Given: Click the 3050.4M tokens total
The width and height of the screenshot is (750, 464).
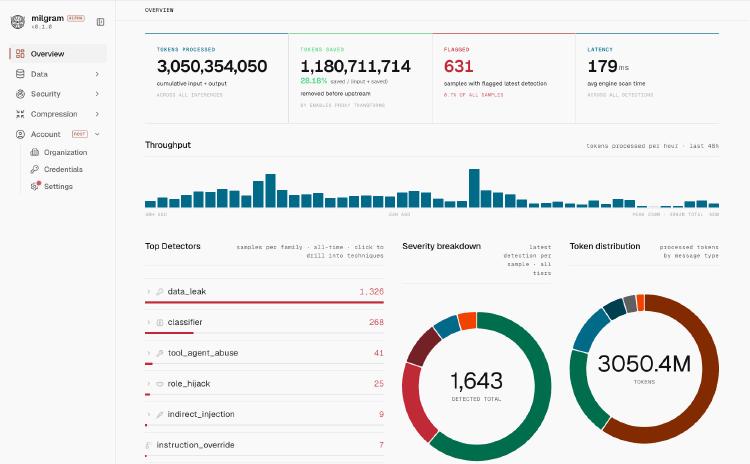Looking at the screenshot, I should click(x=644, y=364).
